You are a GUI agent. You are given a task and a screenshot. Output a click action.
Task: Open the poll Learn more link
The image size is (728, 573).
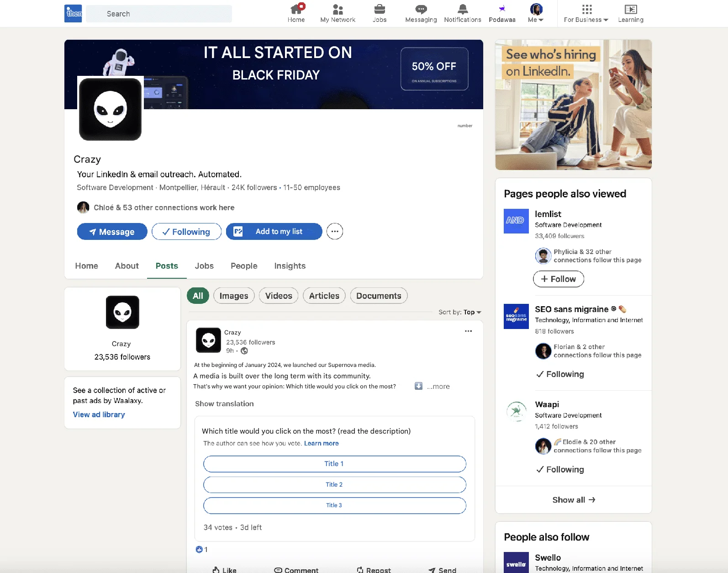coord(322,443)
